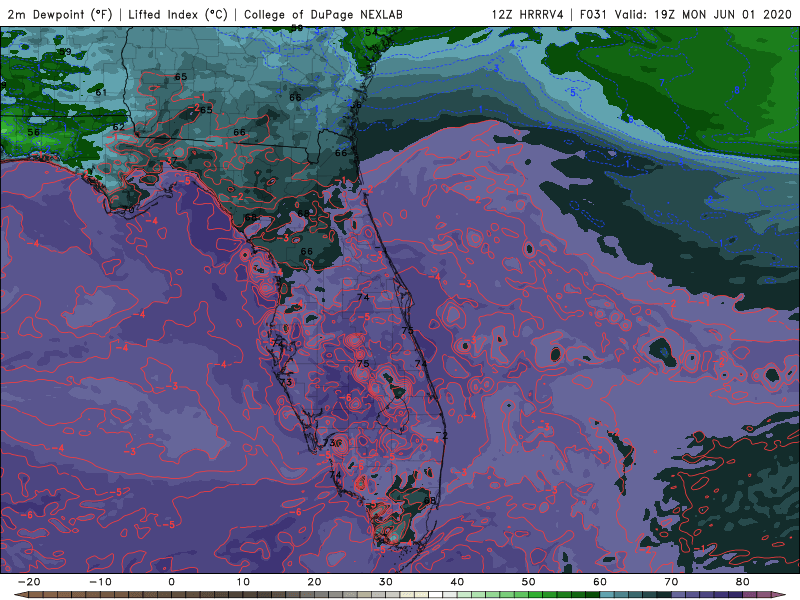The image size is (800, 600).
Task: Click the '70' color scale label
Action: [671, 582]
